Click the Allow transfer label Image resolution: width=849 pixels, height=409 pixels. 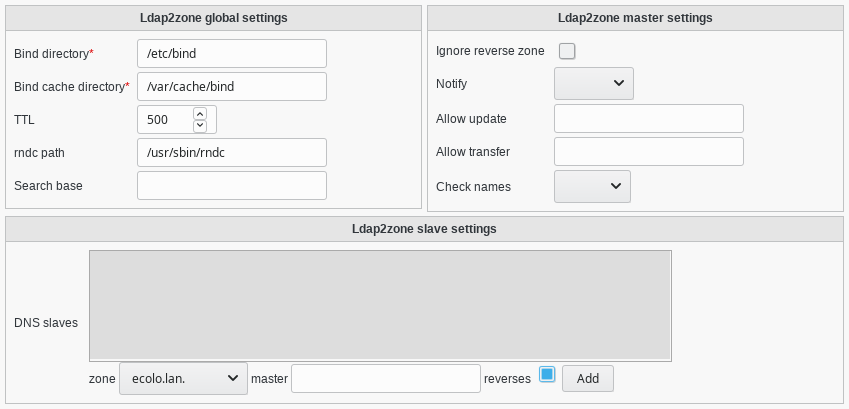pos(473,152)
